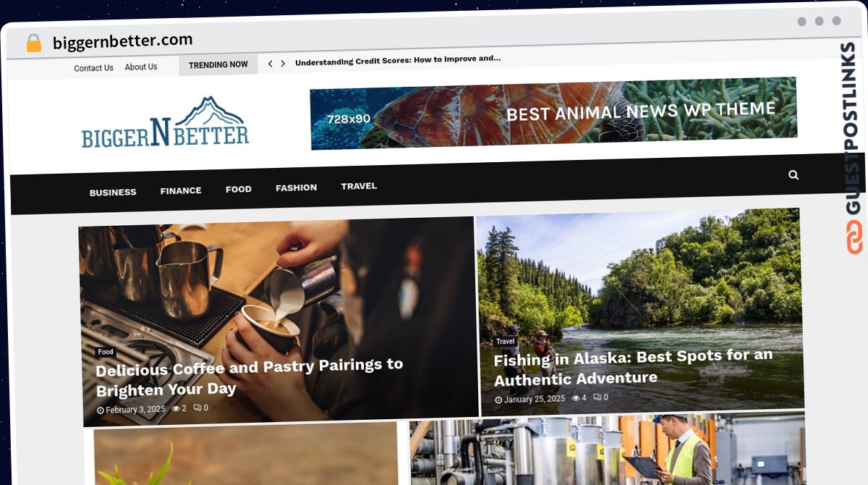Viewport: 868px width, 485px height.
Task: Read Delicious Coffee and Pastry Pairings article
Action: pos(249,377)
